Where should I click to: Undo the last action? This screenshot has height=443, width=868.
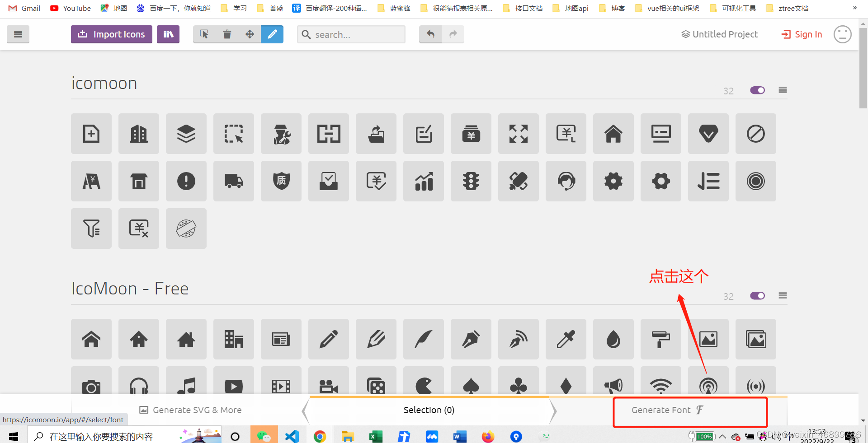[x=430, y=34]
